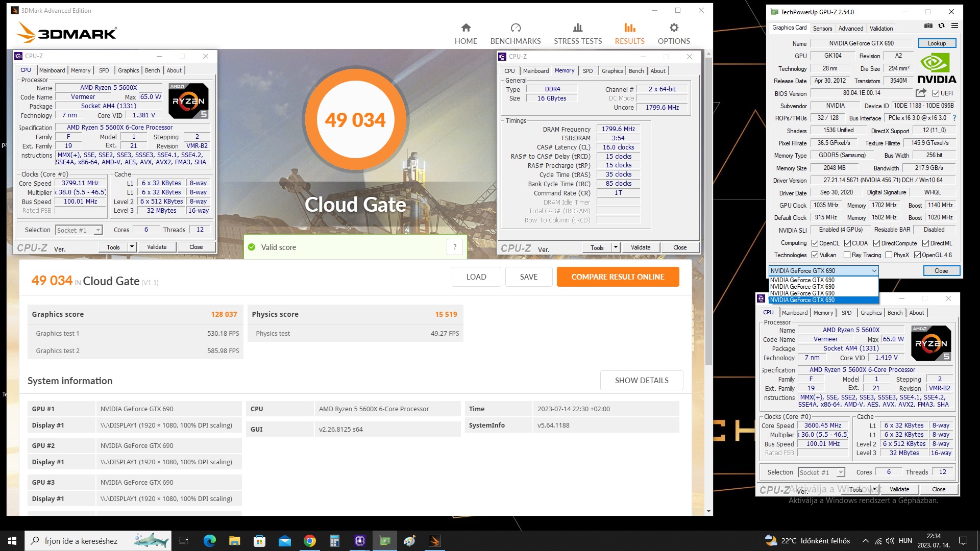Open Microsoft Store from the taskbar
The height and width of the screenshot is (551, 980).
(259, 541)
